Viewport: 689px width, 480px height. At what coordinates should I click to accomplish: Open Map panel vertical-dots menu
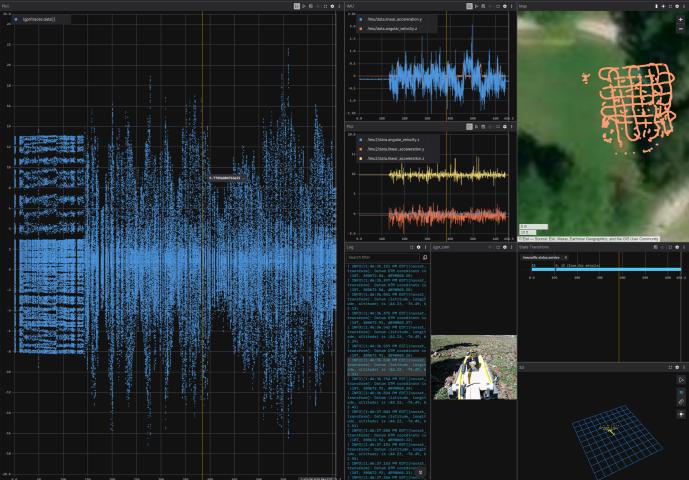pos(684,6)
